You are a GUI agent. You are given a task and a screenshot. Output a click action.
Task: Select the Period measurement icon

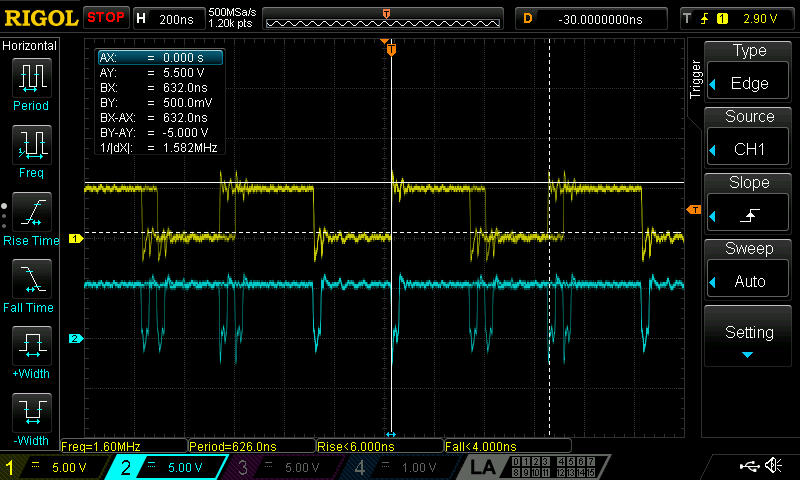click(x=32, y=78)
